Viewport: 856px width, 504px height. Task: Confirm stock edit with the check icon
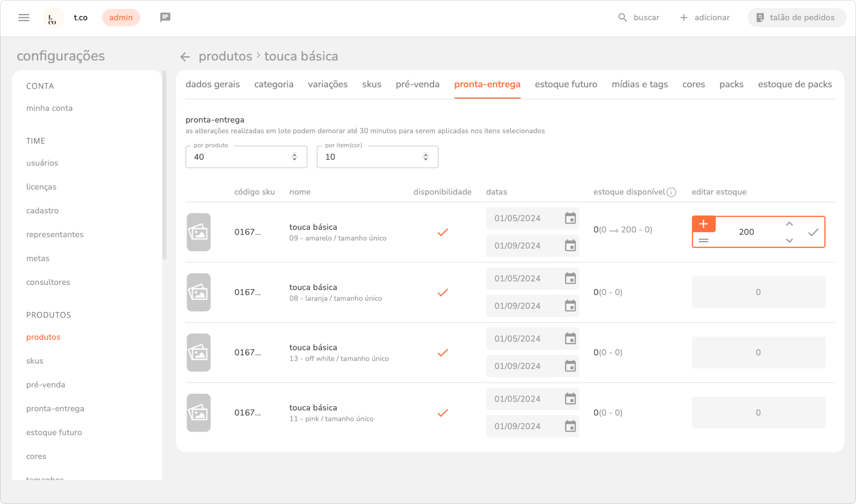pyautogui.click(x=813, y=232)
